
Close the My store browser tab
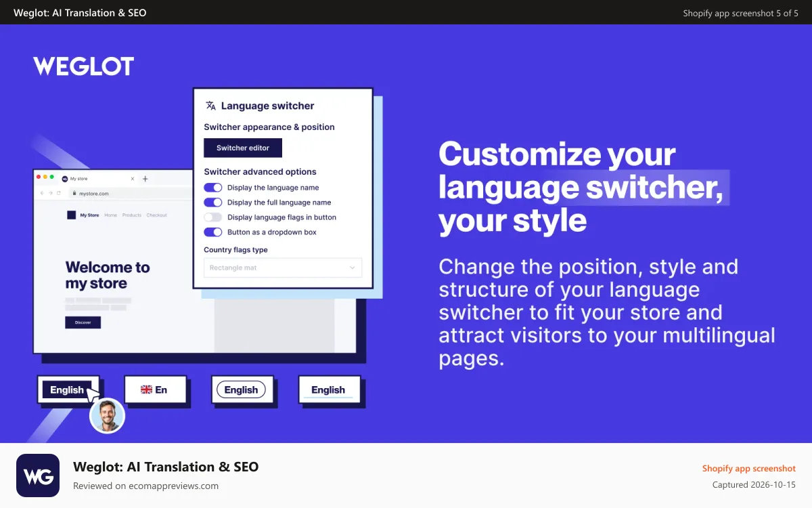tap(133, 179)
